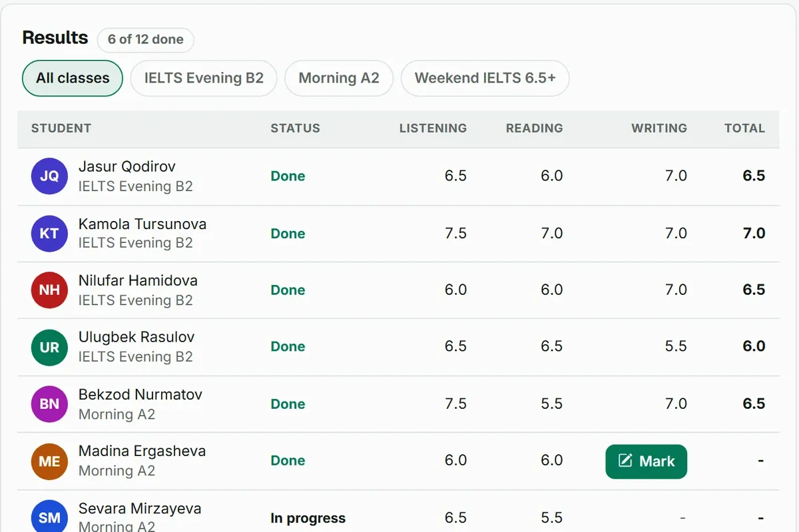Viewport: 799px width, 532px height.
Task: Open JQ avatar for Jasur Qodirov
Action: (49, 176)
